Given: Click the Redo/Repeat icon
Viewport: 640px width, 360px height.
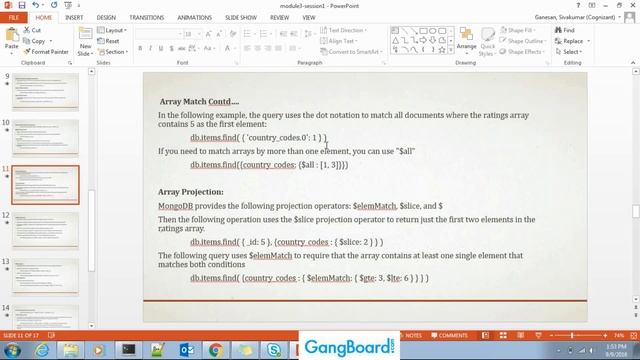Looking at the screenshot, I should pyautogui.click(x=54, y=5).
